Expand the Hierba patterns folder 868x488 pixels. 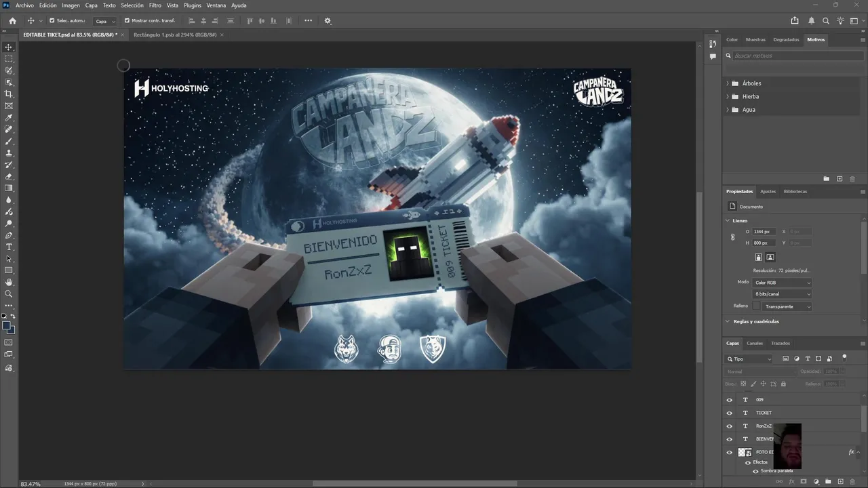(x=728, y=96)
